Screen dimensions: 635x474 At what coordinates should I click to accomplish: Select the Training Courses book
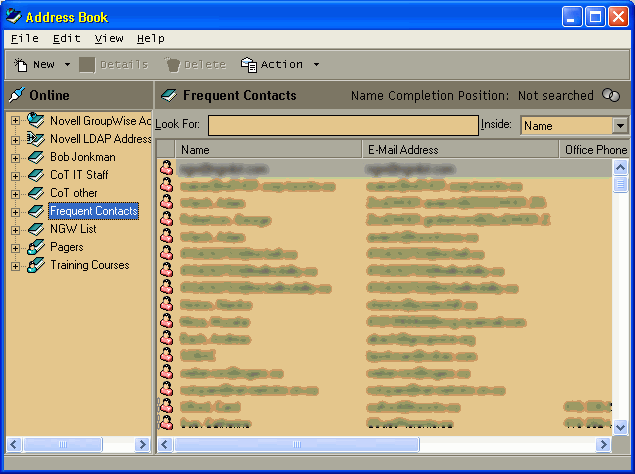(x=89, y=265)
